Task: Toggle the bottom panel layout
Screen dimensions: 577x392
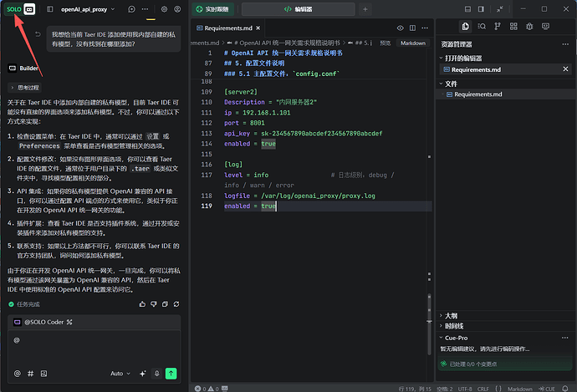Action: (x=467, y=9)
